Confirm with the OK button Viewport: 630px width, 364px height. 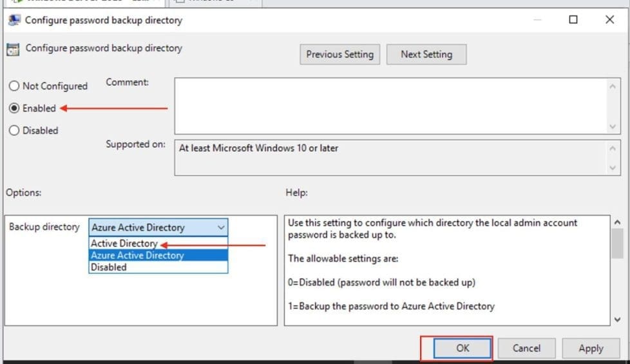tap(463, 348)
